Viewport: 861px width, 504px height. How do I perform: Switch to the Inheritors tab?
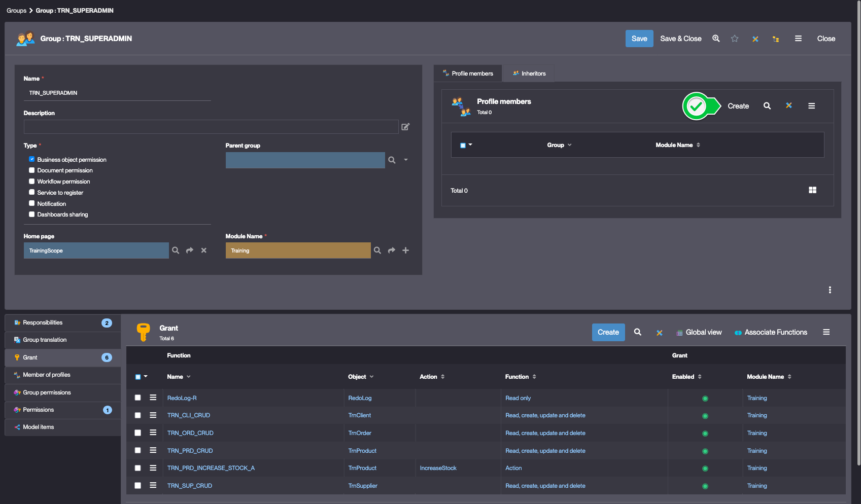click(529, 74)
